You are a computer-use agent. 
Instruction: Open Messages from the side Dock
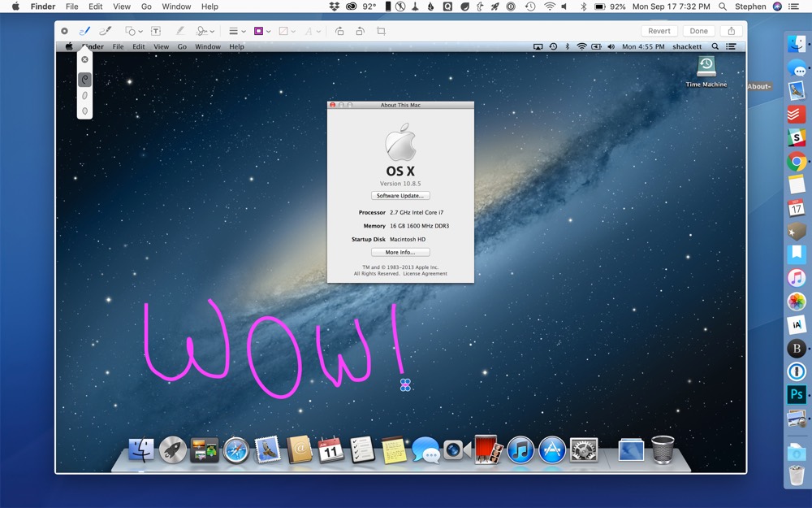tap(797, 67)
